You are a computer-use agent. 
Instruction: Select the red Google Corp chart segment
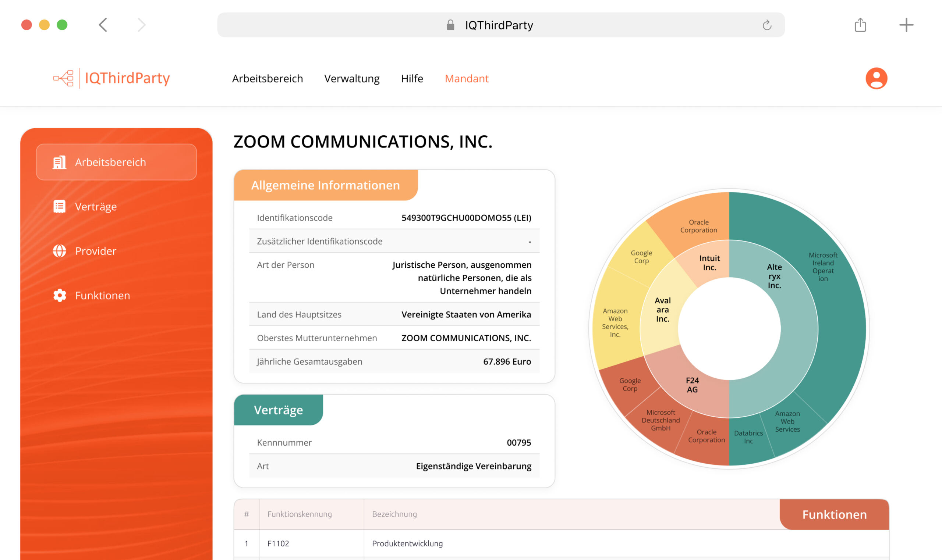click(630, 385)
